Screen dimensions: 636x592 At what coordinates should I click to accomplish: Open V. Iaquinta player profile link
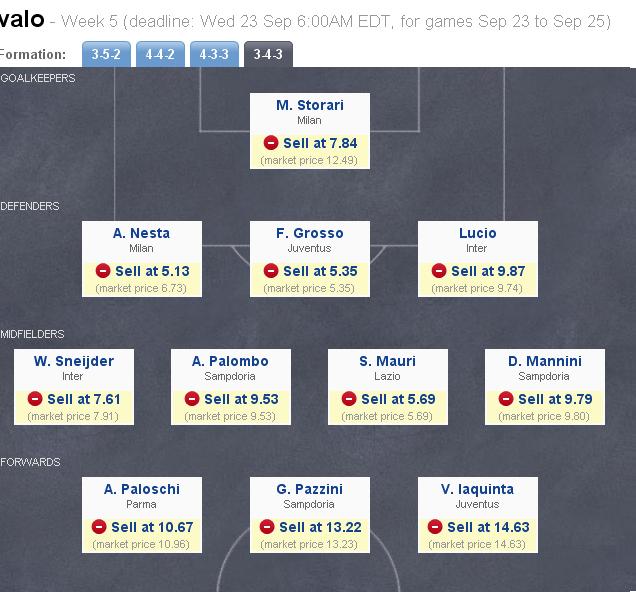click(478, 489)
